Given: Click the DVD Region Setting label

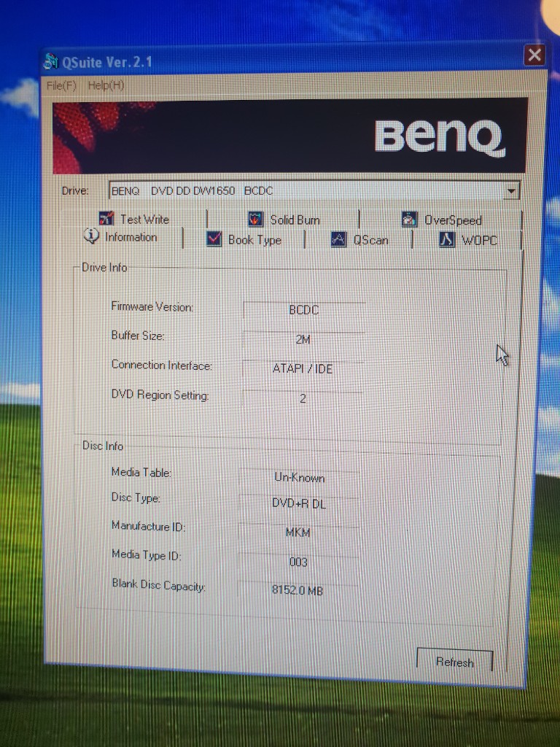Looking at the screenshot, I should point(160,395).
